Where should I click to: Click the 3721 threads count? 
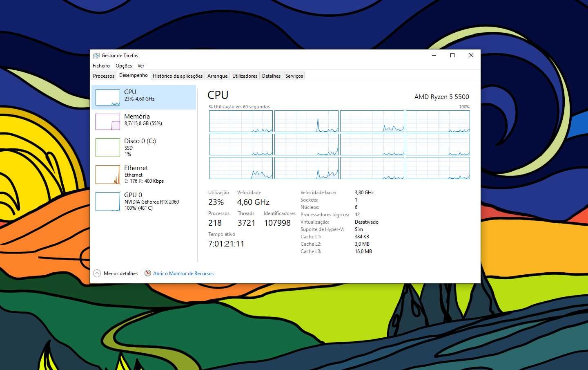(247, 223)
